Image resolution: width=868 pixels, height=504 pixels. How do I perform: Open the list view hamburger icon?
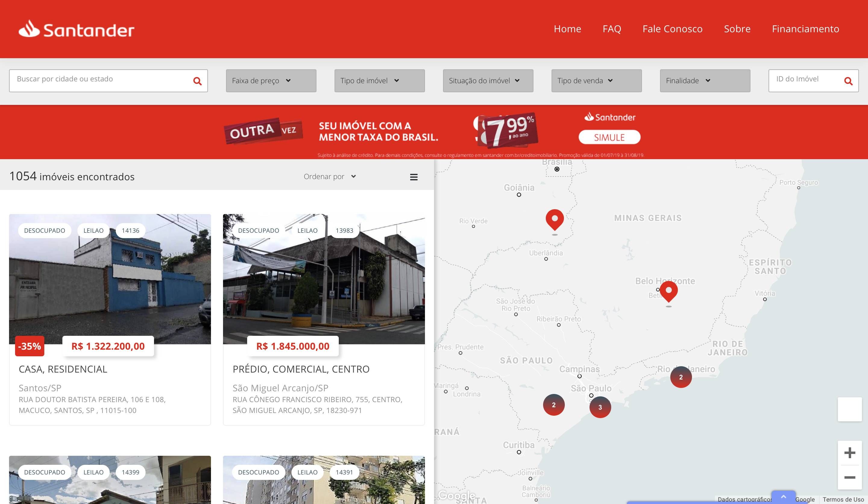pos(414,177)
